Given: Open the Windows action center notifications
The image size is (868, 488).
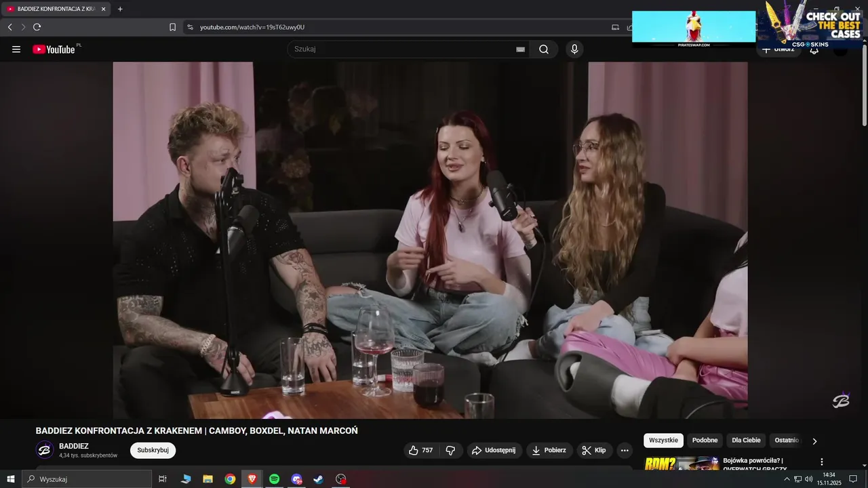Looking at the screenshot, I should [853, 479].
